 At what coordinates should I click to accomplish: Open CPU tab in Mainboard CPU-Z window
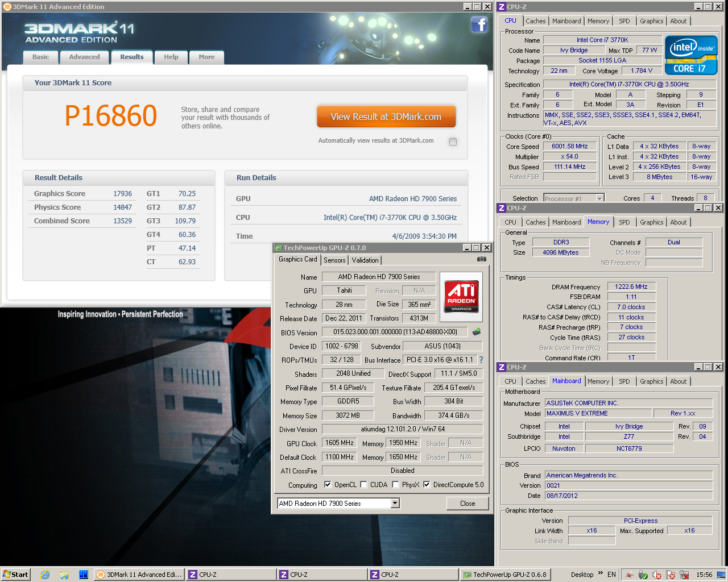point(510,381)
